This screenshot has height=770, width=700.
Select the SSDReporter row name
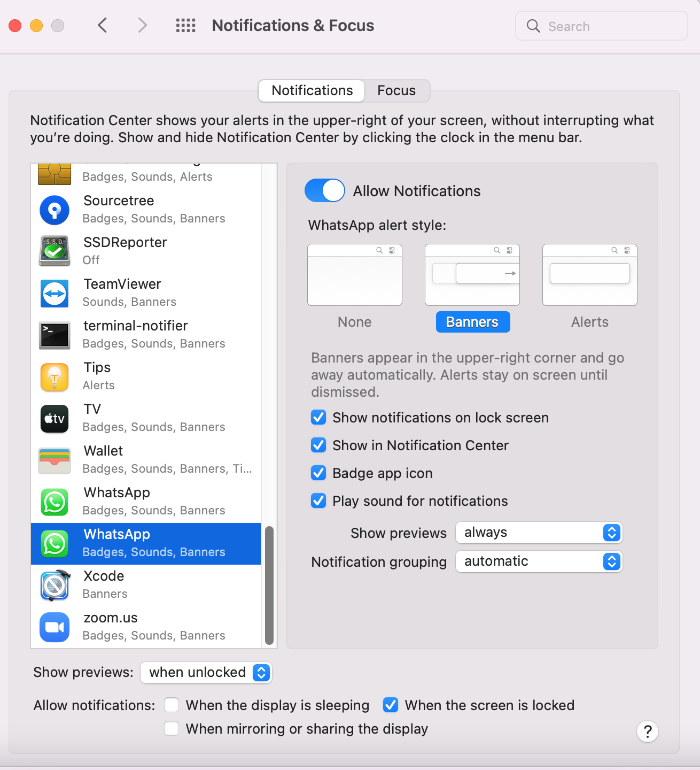[125, 242]
